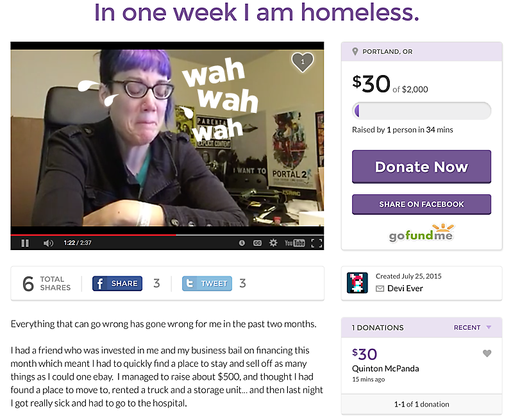Click the gofundme logo
The height and width of the screenshot is (420, 513).
pyautogui.click(x=421, y=233)
